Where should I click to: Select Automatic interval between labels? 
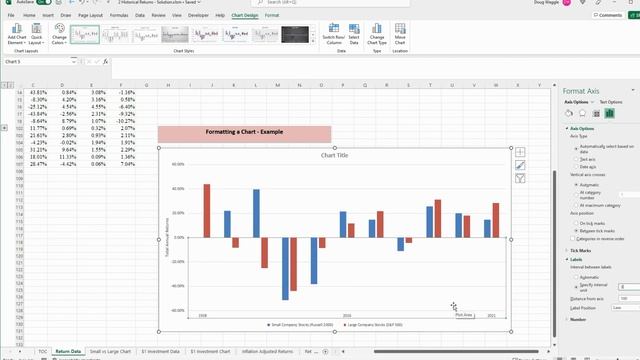pyautogui.click(x=576, y=277)
